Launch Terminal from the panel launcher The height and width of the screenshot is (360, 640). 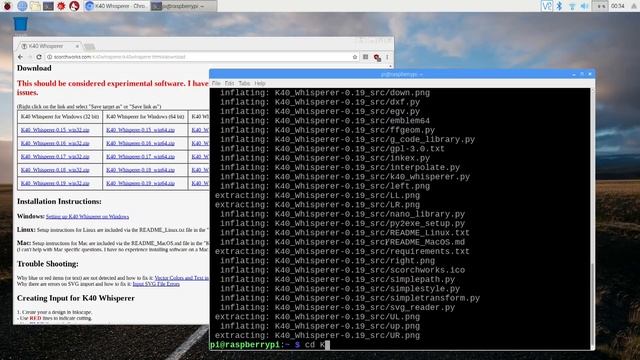tap(48, 6)
